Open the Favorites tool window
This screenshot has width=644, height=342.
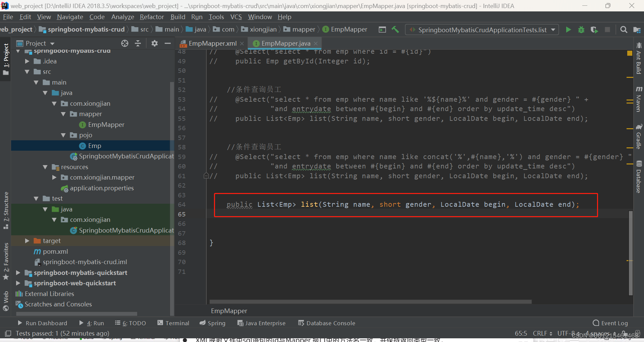point(6,261)
